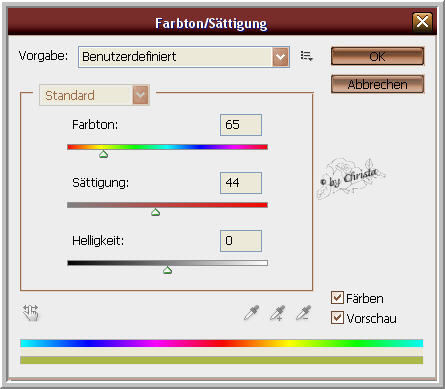The height and width of the screenshot is (389, 445).
Task: Click the Sättigung slider handle
Action: tap(155, 212)
